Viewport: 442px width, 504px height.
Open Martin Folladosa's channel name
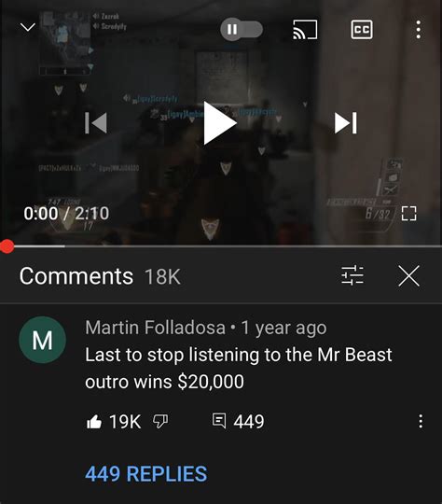point(155,328)
